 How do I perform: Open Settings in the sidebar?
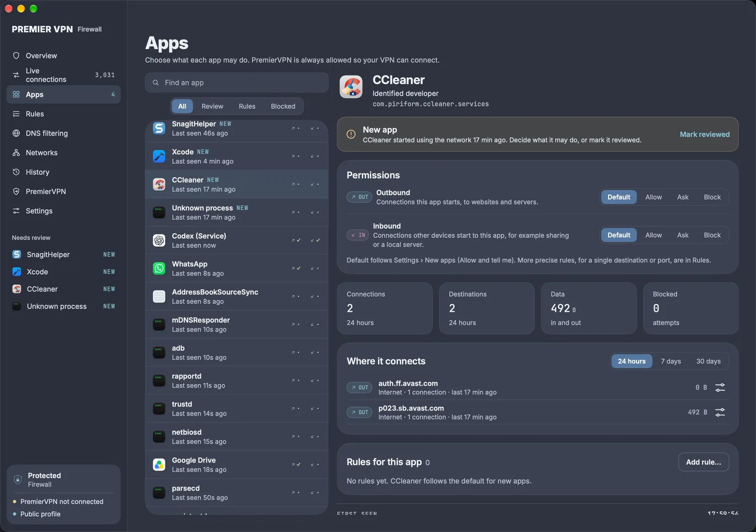click(x=64, y=211)
